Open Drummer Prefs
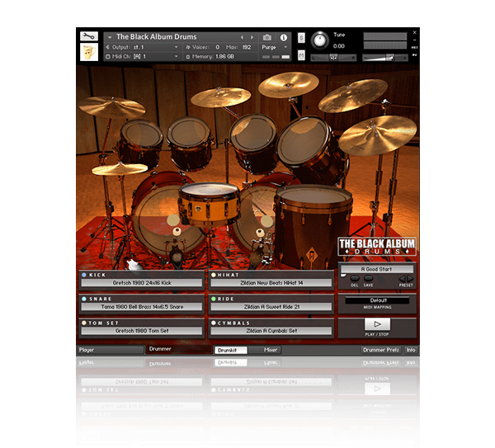The image size is (495, 448). click(380, 350)
